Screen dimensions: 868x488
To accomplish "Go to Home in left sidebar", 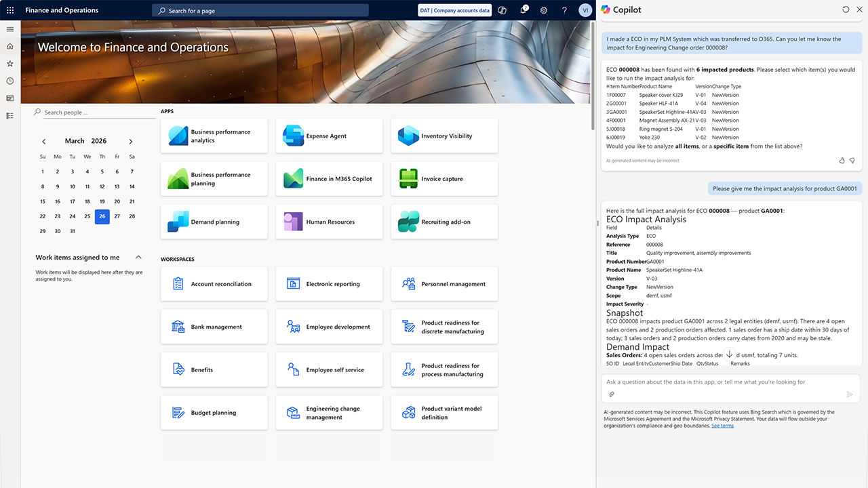I will click(10, 46).
